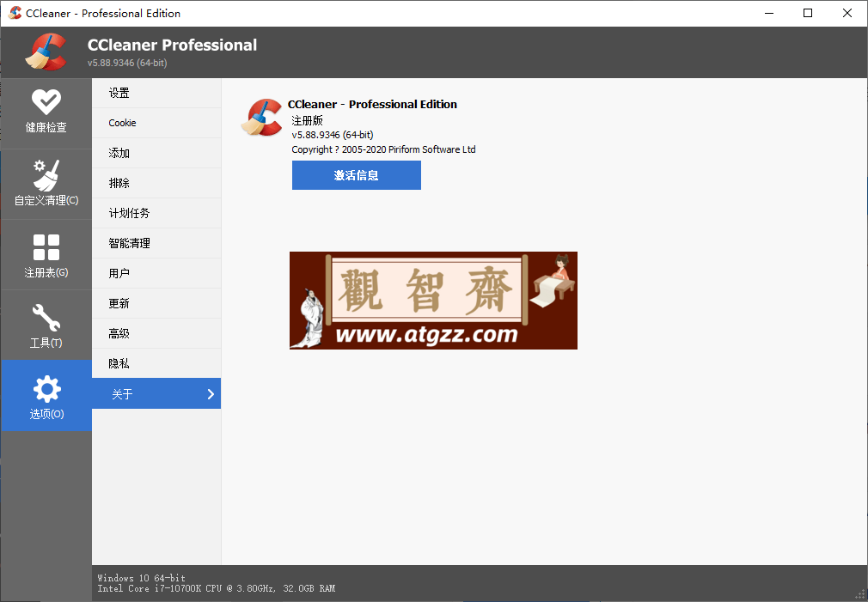Click the 激活信息 activation info button
The width and height of the screenshot is (868, 602).
(x=357, y=175)
